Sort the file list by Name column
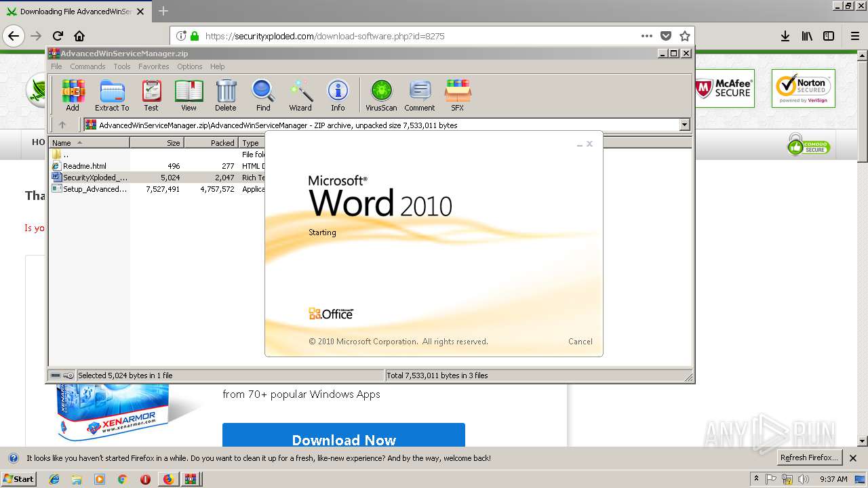Image resolution: width=868 pixels, height=488 pixels. pos(90,142)
